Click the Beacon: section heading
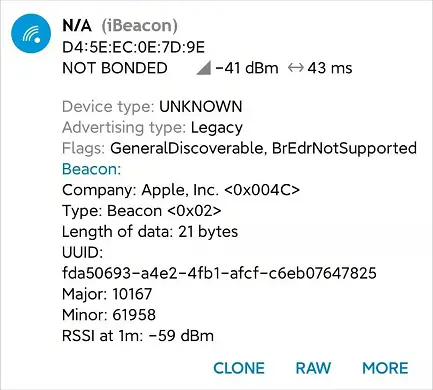This screenshot has width=433, height=390. [91, 169]
